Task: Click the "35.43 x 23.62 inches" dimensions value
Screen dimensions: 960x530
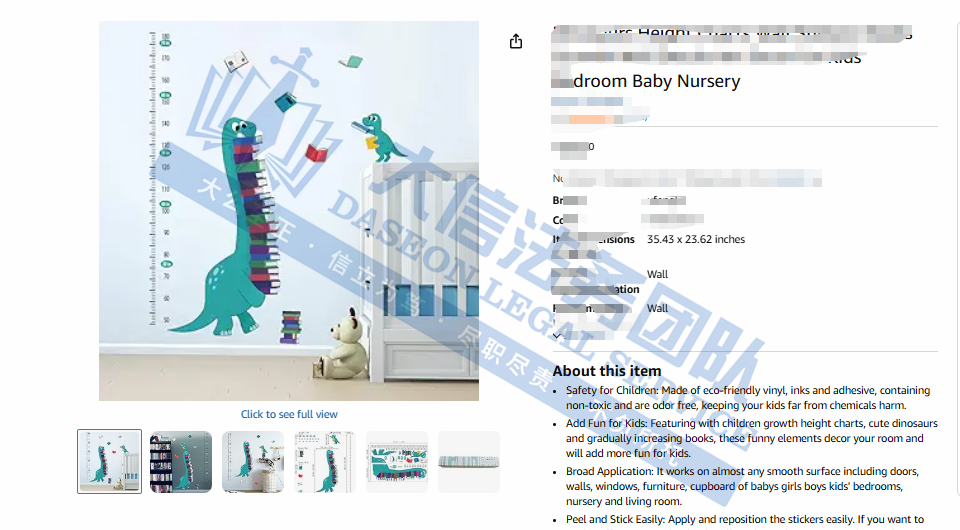Action: tap(696, 239)
